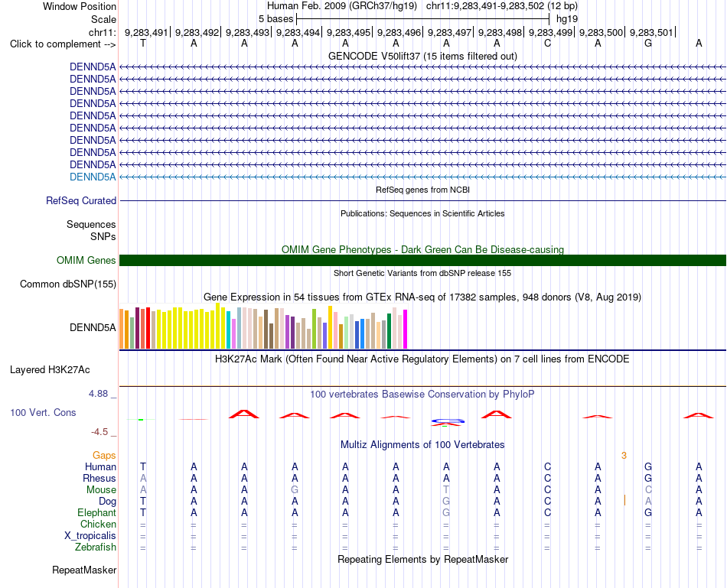Click the Dog species label
This screenshot has width=727, height=588.
pyautogui.click(x=108, y=502)
